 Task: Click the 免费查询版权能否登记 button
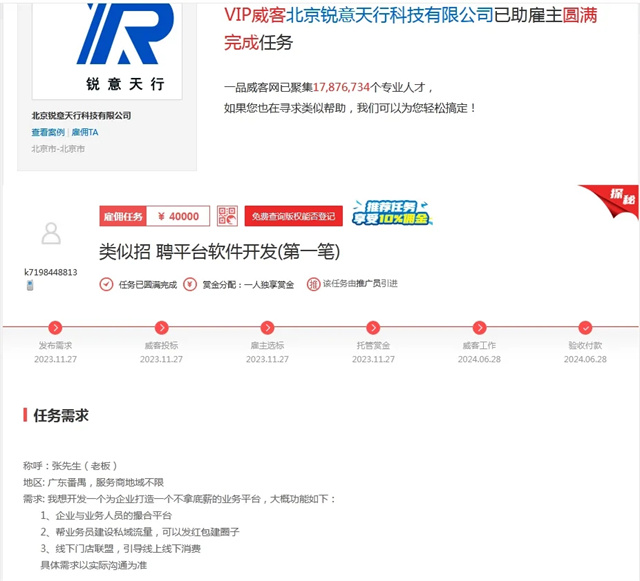[x=293, y=216]
